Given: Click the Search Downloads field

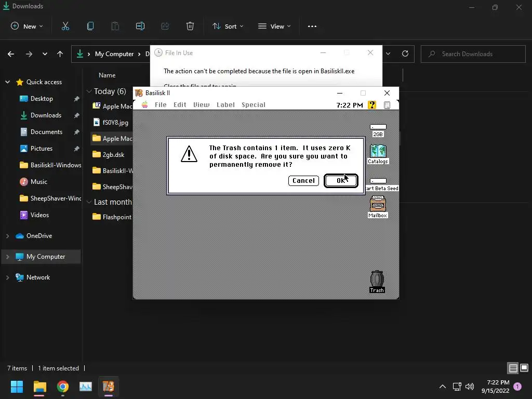Looking at the screenshot, I should (x=473, y=54).
